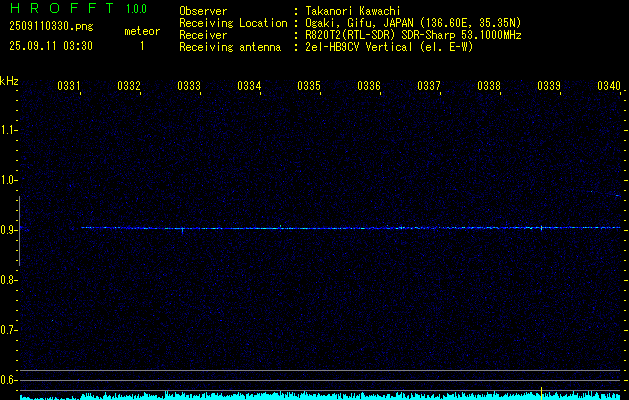Click time marker 0340
Screen dimensions: 629x400
pyautogui.click(x=609, y=86)
